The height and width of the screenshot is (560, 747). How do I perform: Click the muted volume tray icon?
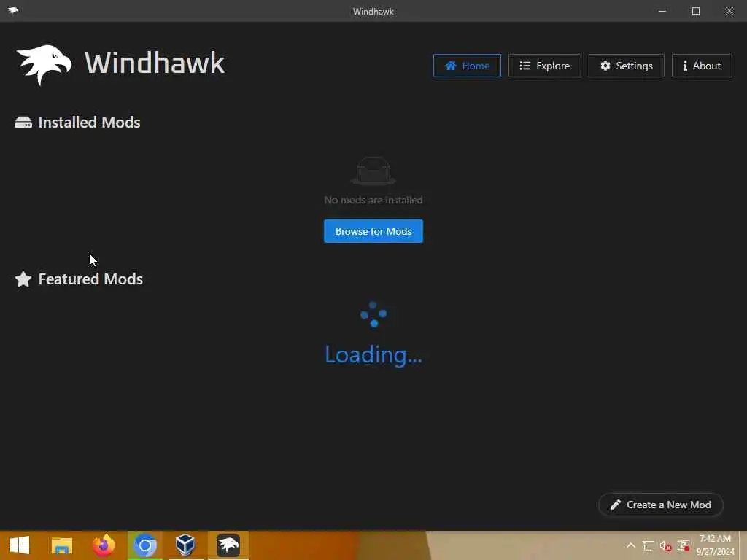point(666,545)
